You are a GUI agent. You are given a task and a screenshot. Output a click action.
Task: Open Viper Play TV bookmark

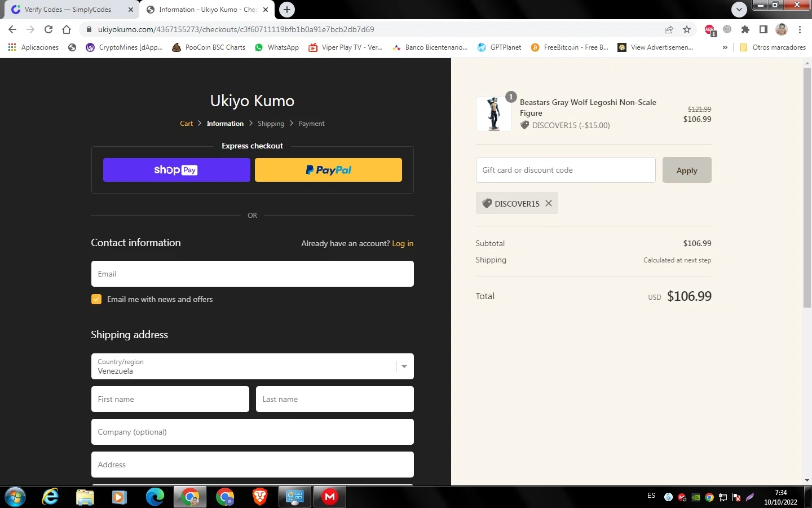346,47
